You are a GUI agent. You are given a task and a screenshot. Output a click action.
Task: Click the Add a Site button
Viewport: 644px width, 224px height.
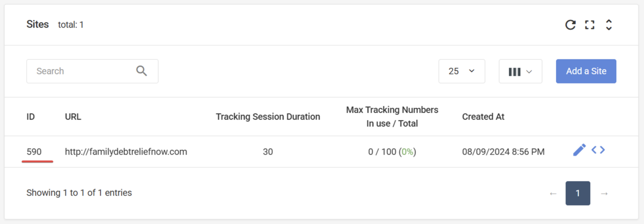coord(586,71)
